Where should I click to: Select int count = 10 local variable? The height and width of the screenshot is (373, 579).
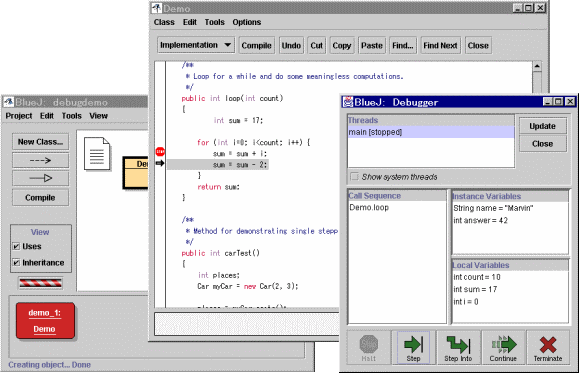tap(510, 277)
